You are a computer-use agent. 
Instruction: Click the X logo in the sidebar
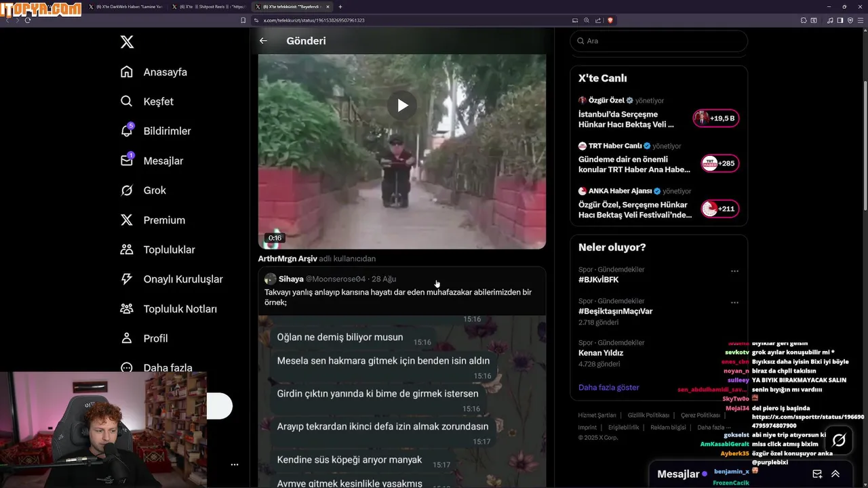coord(127,42)
